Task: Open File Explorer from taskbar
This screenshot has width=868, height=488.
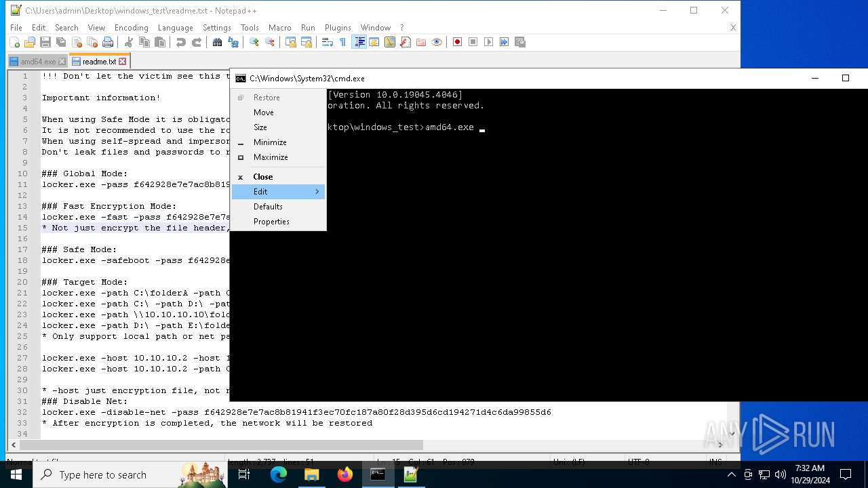Action: (x=312, y=474)
